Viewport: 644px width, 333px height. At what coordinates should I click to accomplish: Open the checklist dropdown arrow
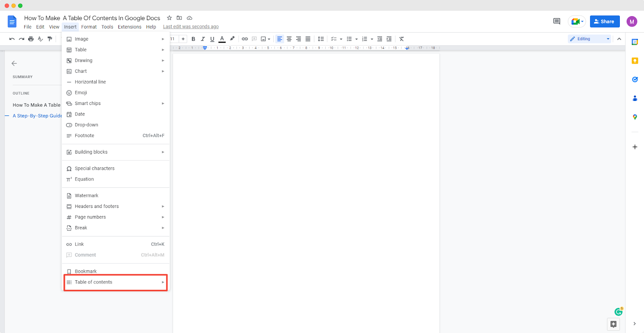click(x=341, y=39)
